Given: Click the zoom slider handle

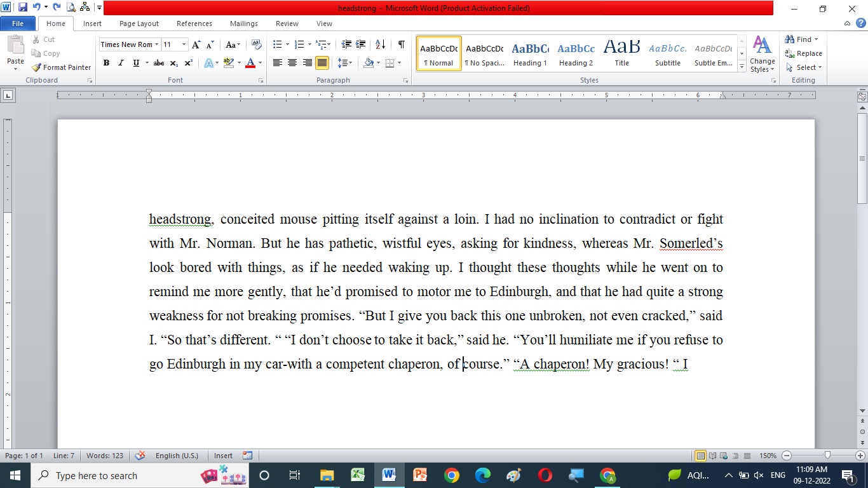Looking at the screenshot, I should click(x=827, y=456).
